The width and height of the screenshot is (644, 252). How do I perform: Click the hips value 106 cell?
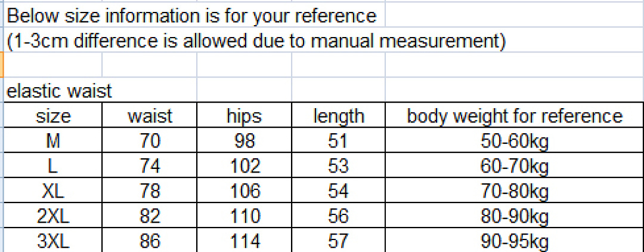(244, 191)
